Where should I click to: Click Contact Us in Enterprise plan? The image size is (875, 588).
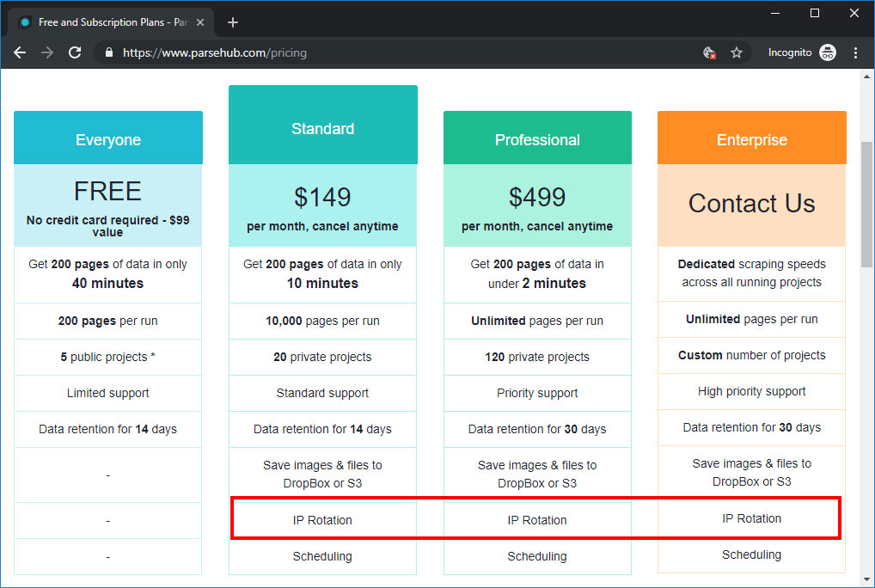point(752,203)
